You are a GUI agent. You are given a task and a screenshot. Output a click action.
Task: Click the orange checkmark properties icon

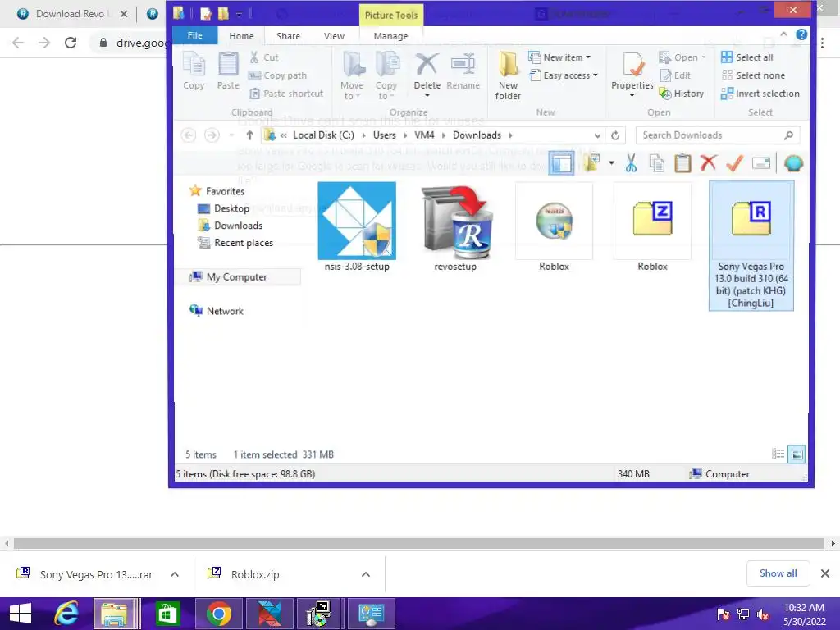tap(734, 163)
